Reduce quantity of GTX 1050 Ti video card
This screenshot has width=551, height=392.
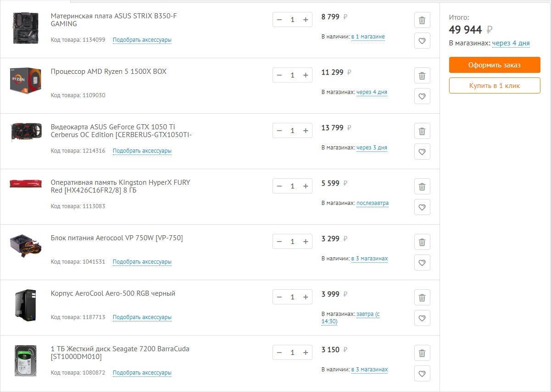279,131
